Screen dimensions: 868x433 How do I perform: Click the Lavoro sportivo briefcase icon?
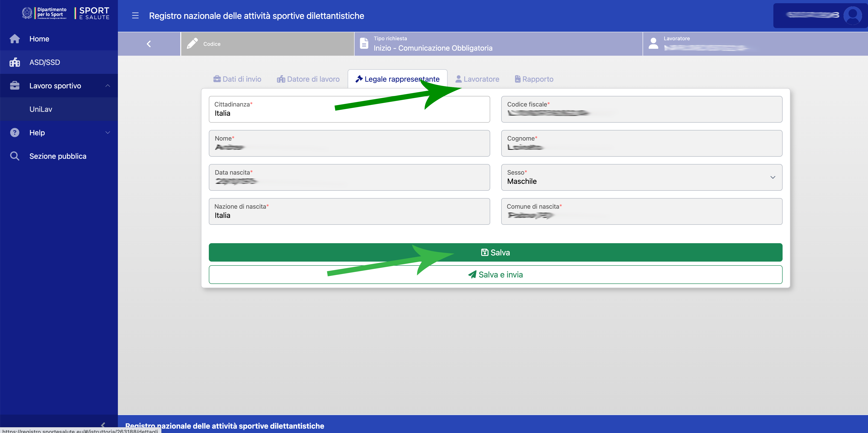click(15, 86)
